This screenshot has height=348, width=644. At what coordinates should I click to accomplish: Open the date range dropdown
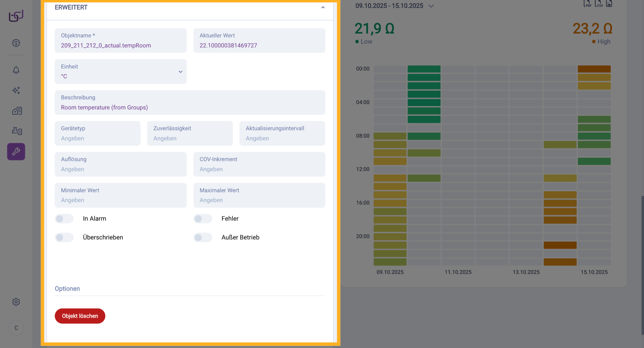point(431,6)
